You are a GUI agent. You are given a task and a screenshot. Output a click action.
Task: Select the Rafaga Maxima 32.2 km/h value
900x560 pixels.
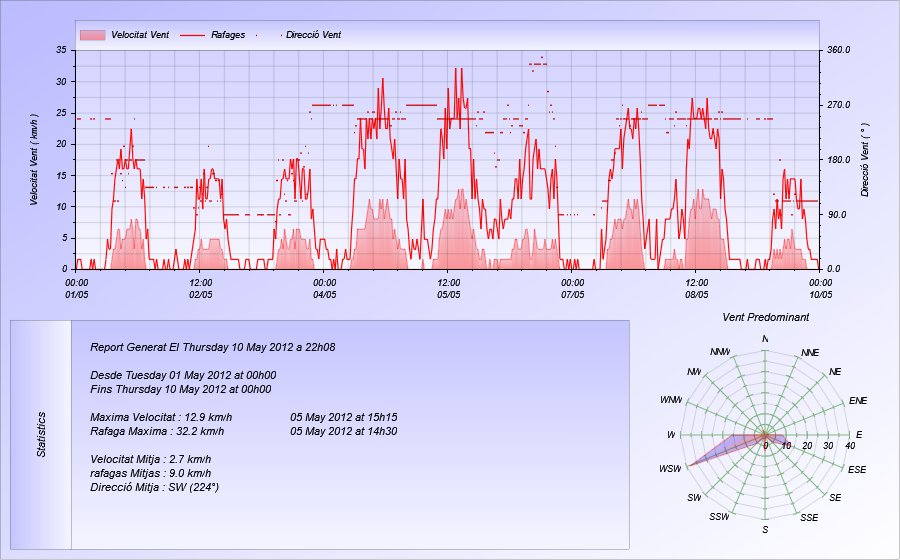[x=161, y=431]
